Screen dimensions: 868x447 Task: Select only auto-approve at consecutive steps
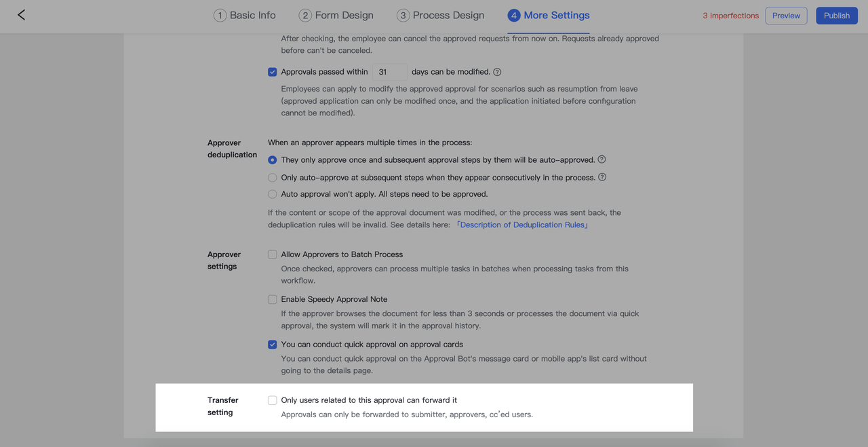[x=273, y=178]
